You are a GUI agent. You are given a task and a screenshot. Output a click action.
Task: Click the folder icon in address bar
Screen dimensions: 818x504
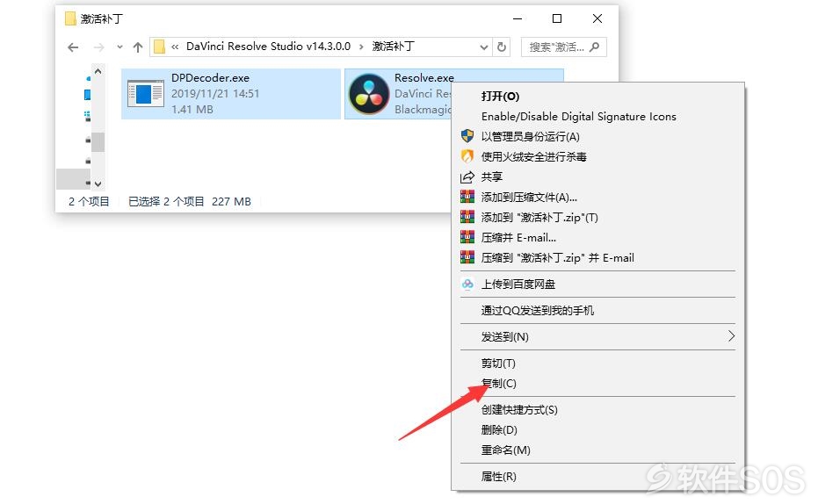(x=160, y=47)
